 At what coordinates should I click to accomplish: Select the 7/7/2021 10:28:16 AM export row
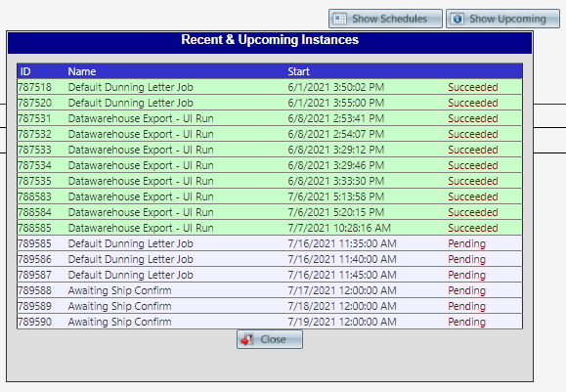(270, 228)
